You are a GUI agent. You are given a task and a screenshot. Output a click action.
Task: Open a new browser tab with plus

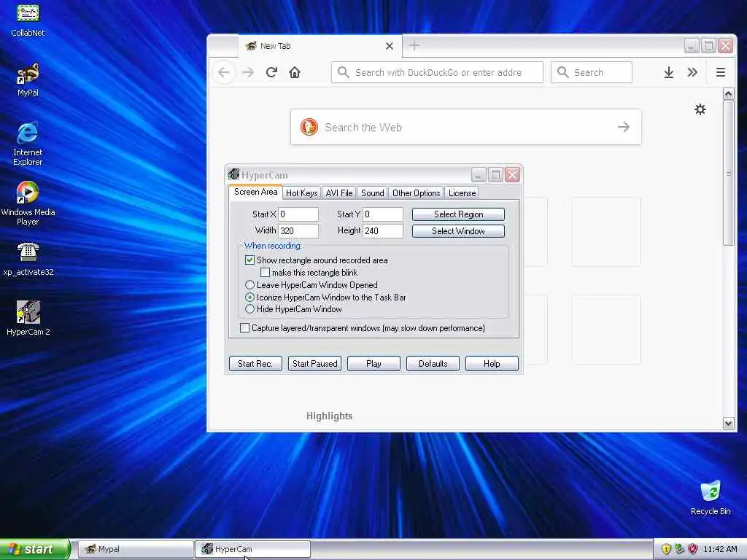point(414,46)
